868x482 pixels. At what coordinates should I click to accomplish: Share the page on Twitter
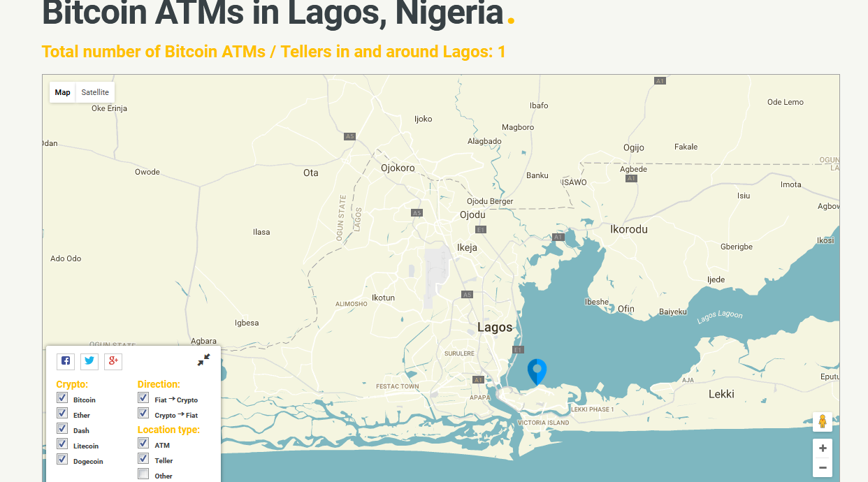[x=89, y=361]
